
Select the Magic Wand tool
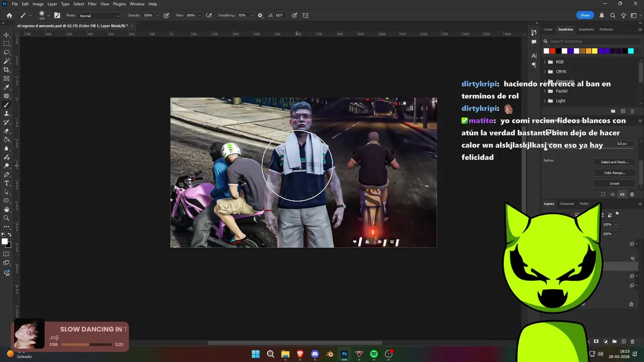tap(7, 61)
